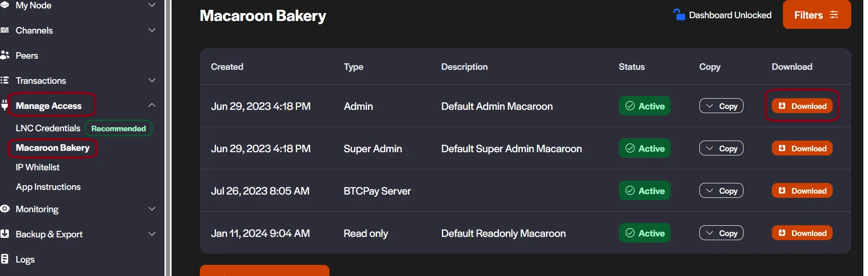Open the Filters panel
The width and height of the screenshot is (868, 276).
(x=817, y=14)
